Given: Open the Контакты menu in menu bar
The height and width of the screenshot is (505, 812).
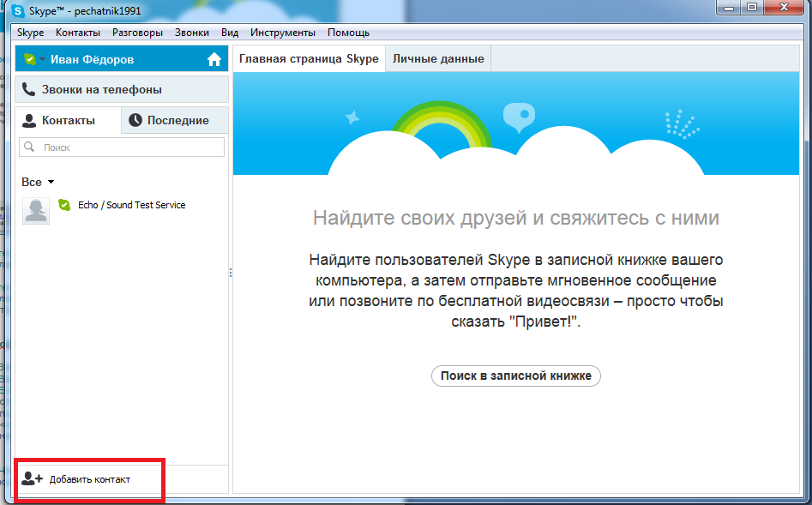Looking at the screenshot, I should click(78, 33).
